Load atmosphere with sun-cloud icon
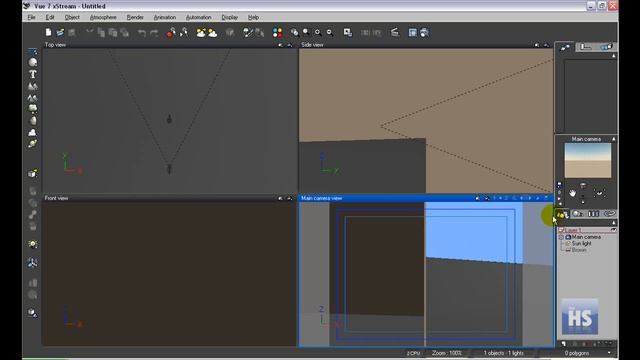The image size is (640, 360). click(x=201, y=33)
